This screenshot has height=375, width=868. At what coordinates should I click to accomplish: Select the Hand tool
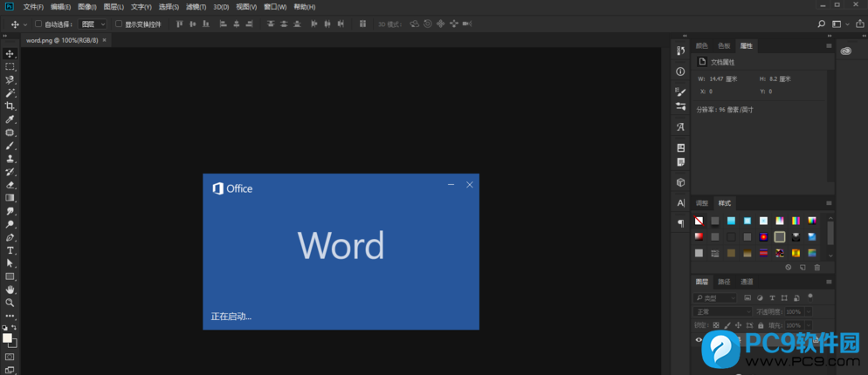10,290
